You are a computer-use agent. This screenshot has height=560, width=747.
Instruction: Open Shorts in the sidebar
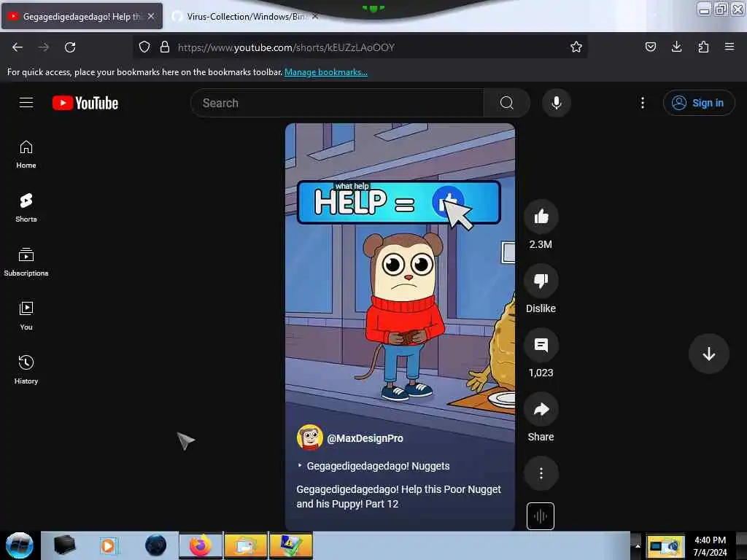click(x=26, y=209)
